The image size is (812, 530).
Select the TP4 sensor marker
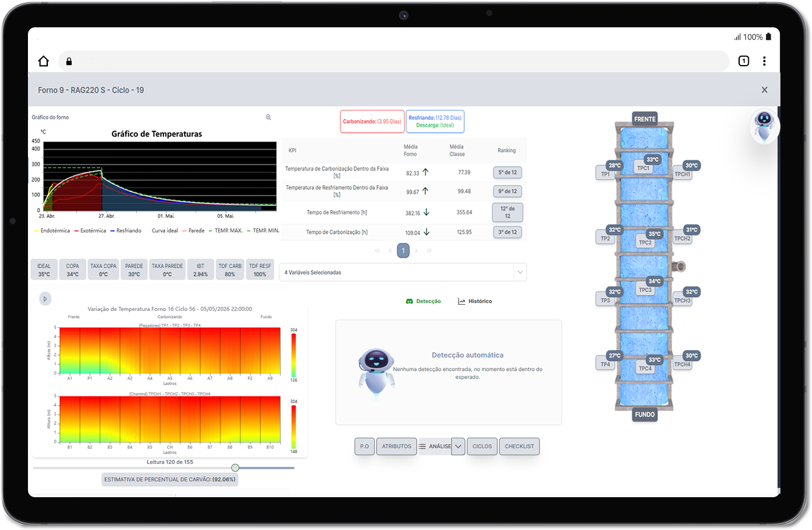tap(606, 364)
